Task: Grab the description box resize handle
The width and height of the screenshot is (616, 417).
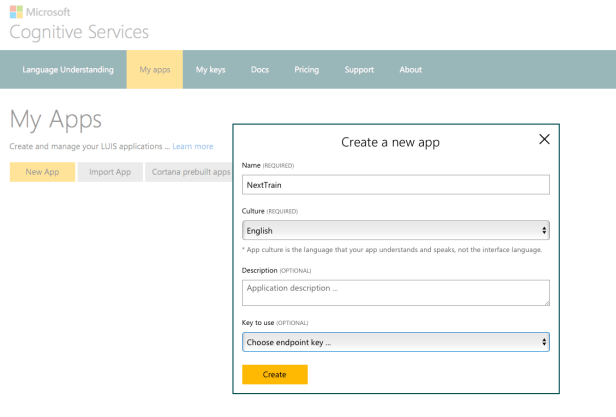Action: click(546, 302)
